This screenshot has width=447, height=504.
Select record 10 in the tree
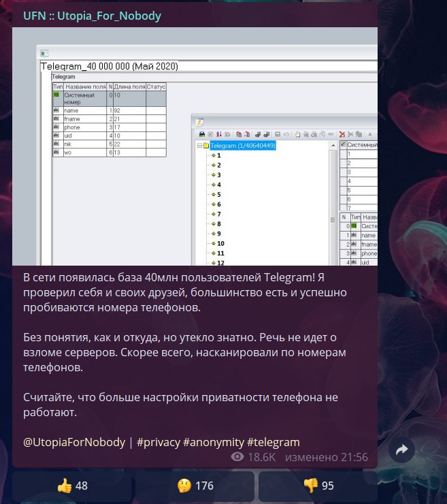pos(220,243)
